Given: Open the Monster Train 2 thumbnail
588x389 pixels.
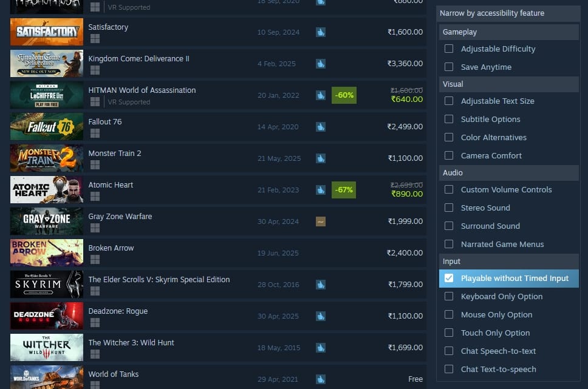Looking at the screenshot, I should tap(47, 158).
